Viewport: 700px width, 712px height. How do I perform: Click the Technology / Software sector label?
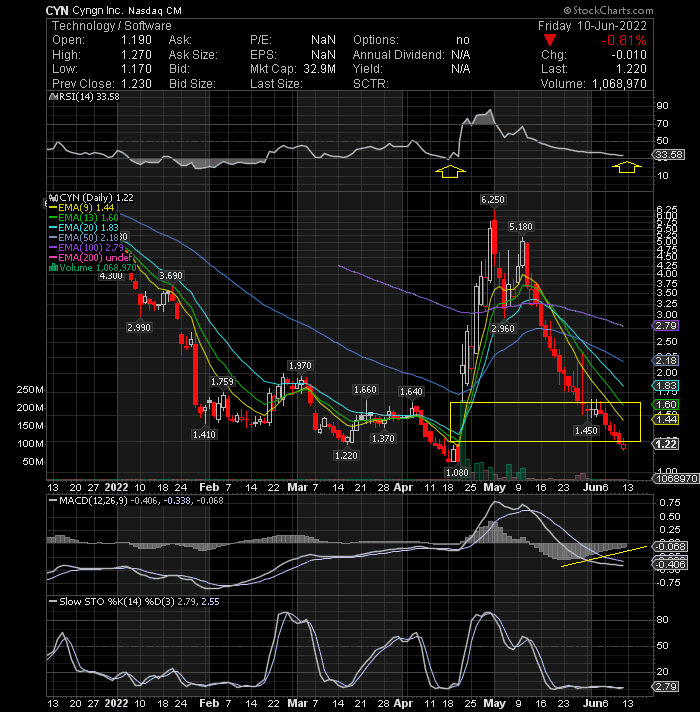pos(112,26)
